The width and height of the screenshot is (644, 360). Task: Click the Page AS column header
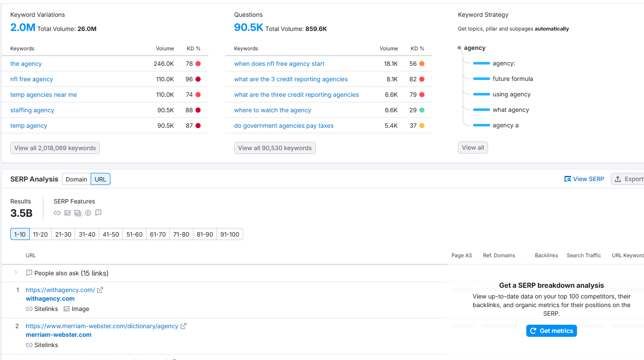click(462, 255)
